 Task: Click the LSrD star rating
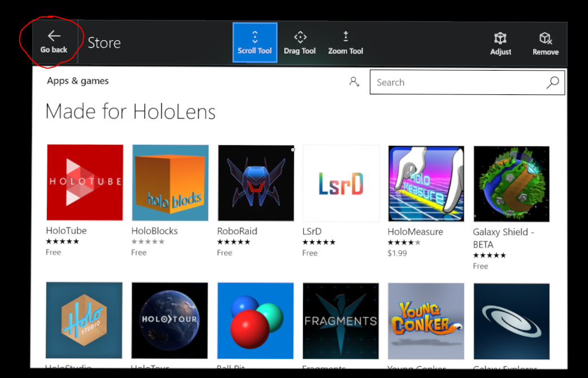coord(319,242)
